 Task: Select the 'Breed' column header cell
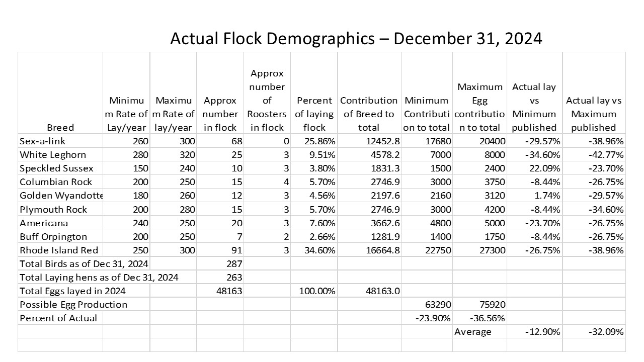click(60, 127)
